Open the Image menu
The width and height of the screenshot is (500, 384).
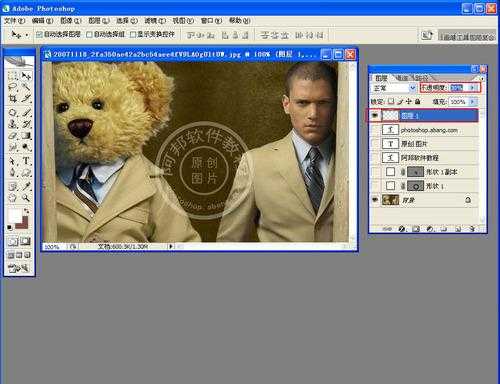pyautogui.click(x=71, y=21)
